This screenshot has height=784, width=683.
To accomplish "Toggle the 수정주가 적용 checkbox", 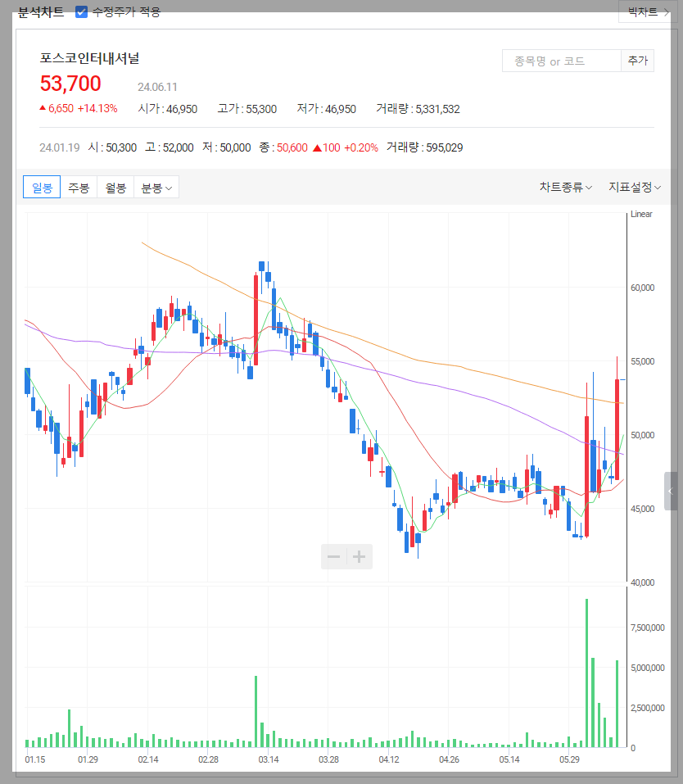I will 81,12.
